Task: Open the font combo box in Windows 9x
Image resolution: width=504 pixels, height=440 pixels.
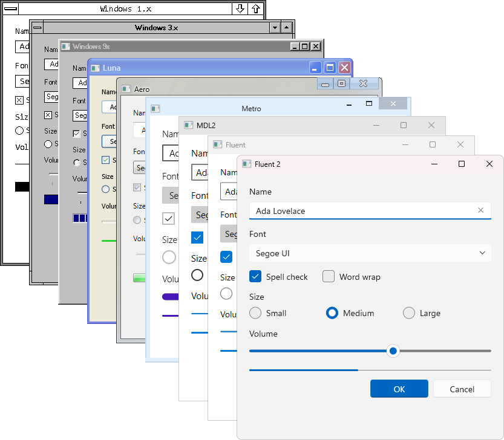Action: [x=80, y=115]
